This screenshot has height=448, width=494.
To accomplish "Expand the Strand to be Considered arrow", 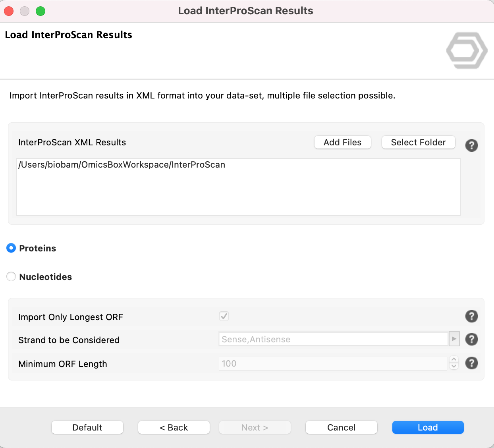I will coord(454,339).
